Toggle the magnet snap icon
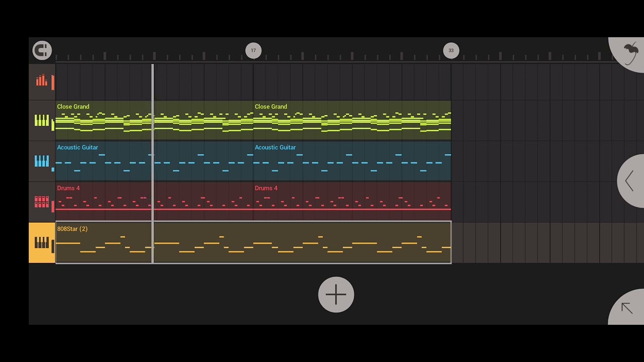 coord(42,50)
